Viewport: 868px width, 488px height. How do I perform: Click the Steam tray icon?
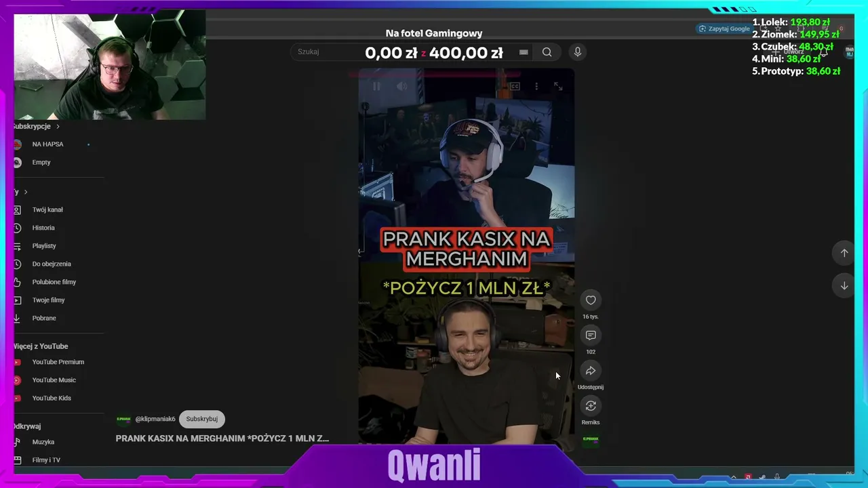pyautogui.click(x=762, y=477)
